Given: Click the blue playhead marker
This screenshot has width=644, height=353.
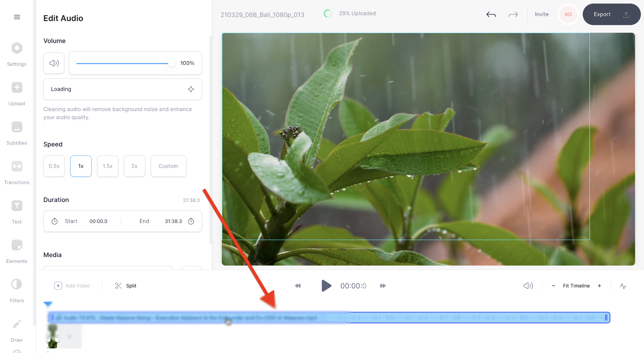Looking at the screenshot, I should [48, 304].
